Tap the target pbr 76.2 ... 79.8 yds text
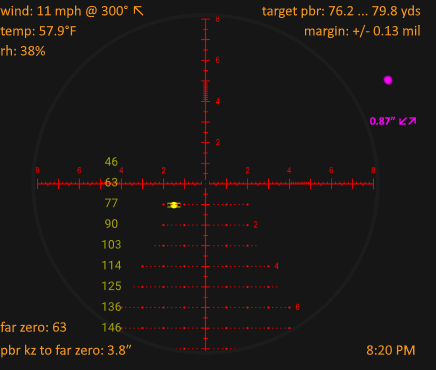 pos(341,11)
